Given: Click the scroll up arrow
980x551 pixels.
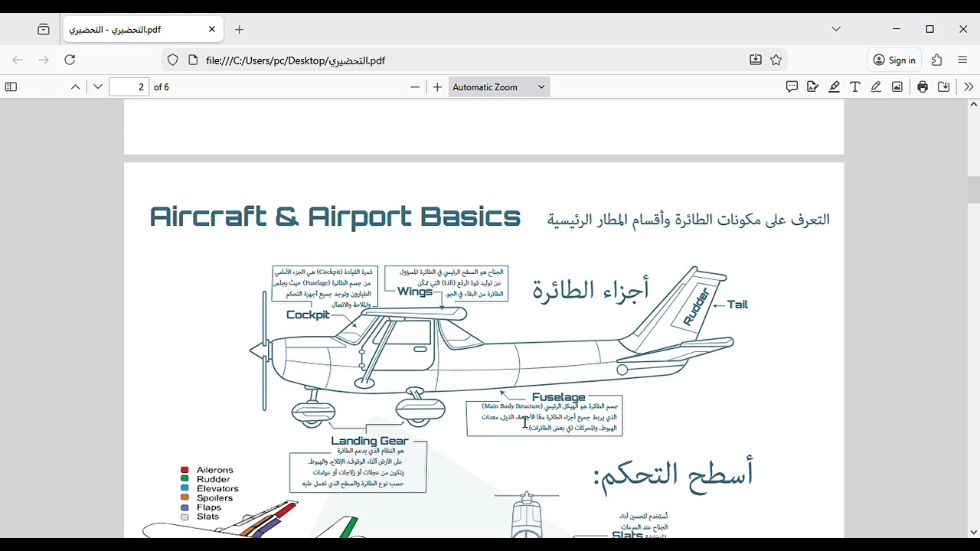Looking at the screenshot, I should (974, 104).
